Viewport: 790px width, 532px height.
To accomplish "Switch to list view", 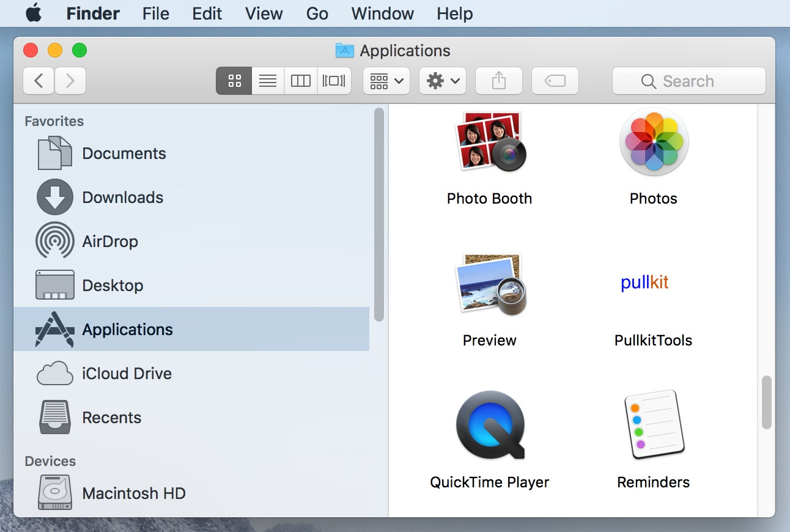I will 268,81.
